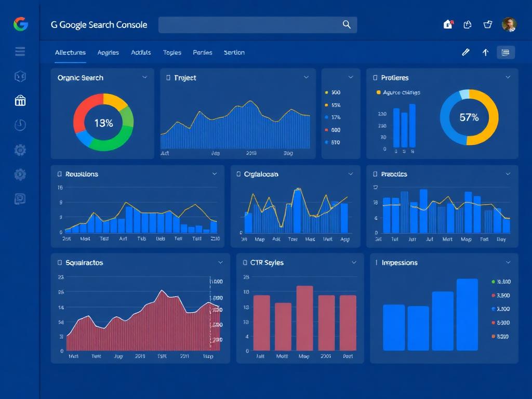
Task: Switch to the Sertion tab
Action: [234, 52]
